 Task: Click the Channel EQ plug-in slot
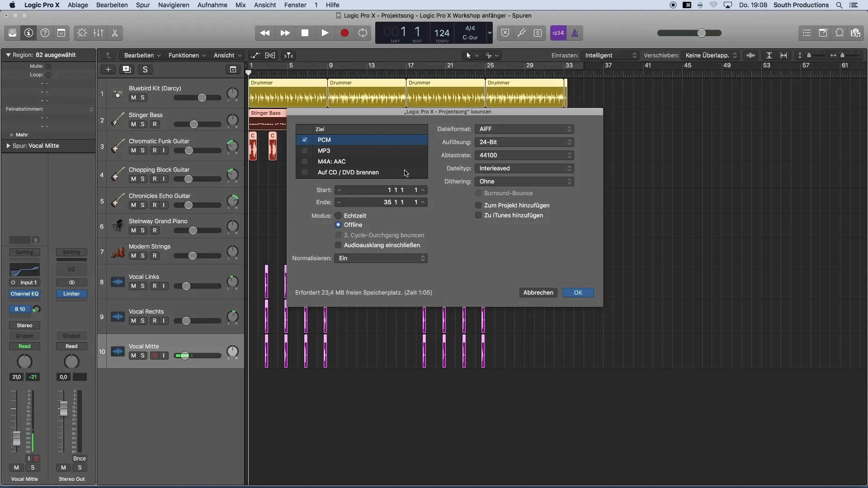(x=24, y=294)
